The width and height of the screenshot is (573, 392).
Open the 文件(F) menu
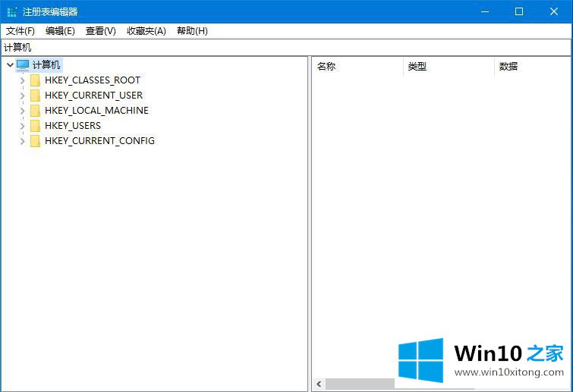coord(20,31)
